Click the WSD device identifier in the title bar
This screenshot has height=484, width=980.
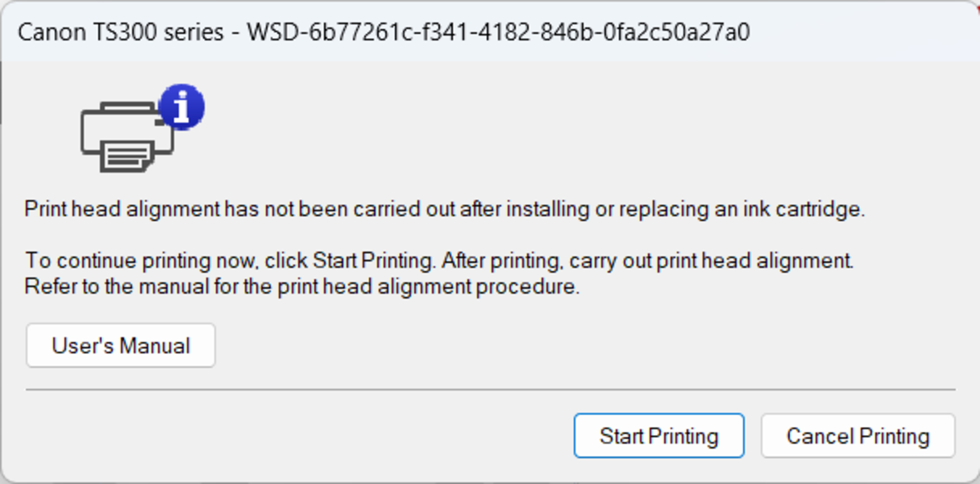498,32
